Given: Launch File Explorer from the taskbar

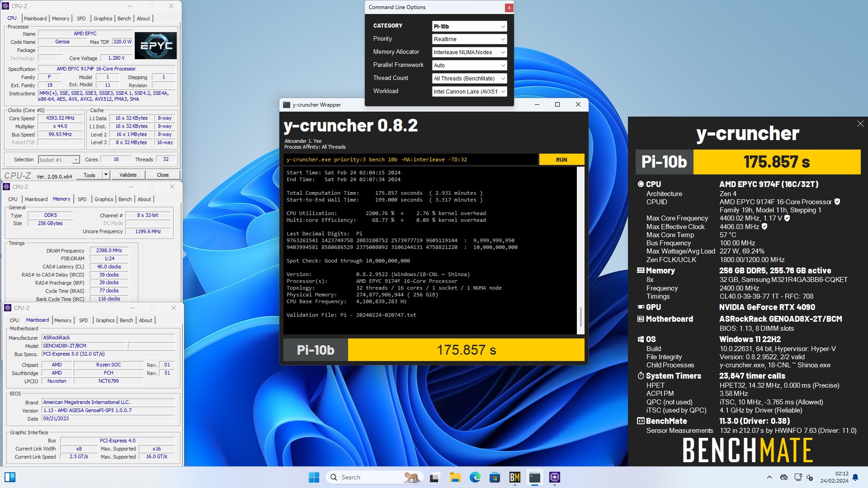Looking at the screenshot, I should 455,477.
